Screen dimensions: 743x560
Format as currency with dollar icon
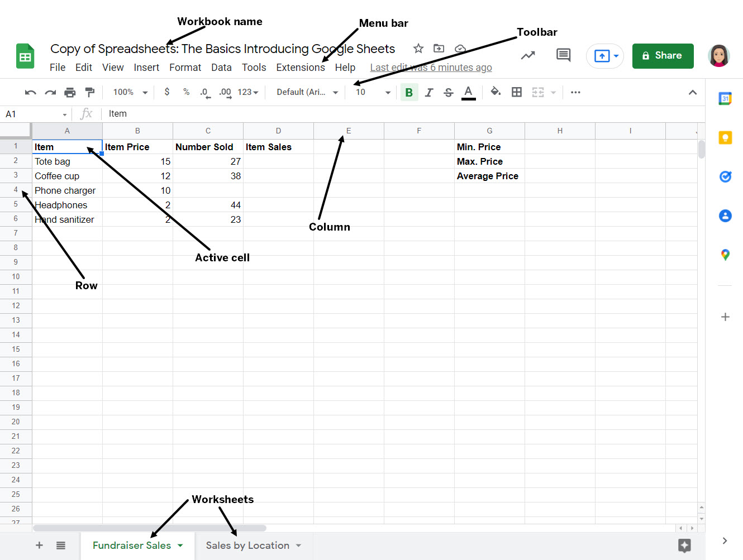(x=167, y=92)
